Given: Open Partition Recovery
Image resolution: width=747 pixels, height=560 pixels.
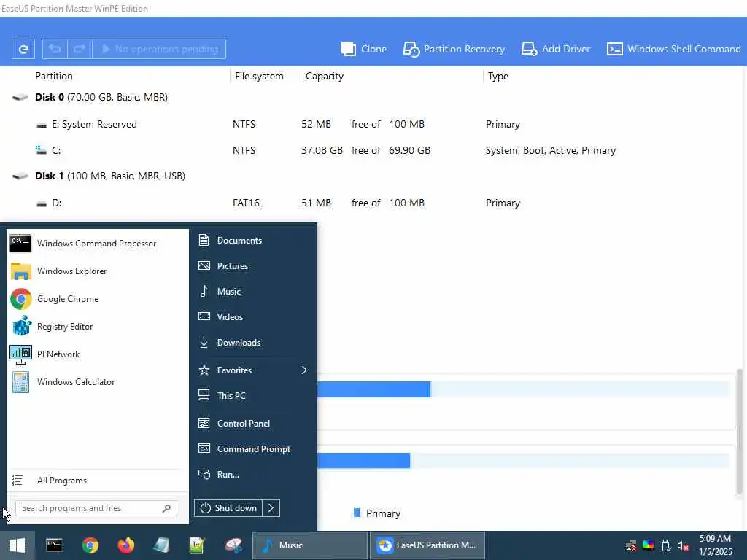Looking at the screenshot, I should point(454,49).
